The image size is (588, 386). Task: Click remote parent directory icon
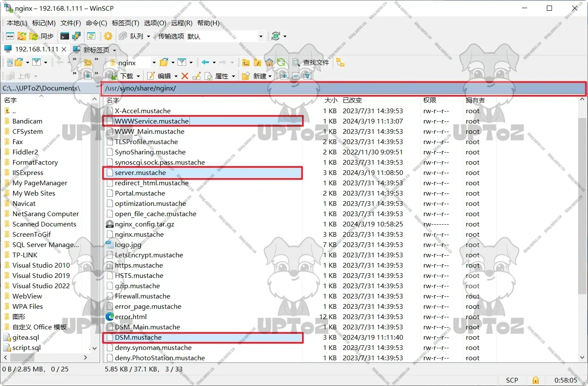coord(246,63)
